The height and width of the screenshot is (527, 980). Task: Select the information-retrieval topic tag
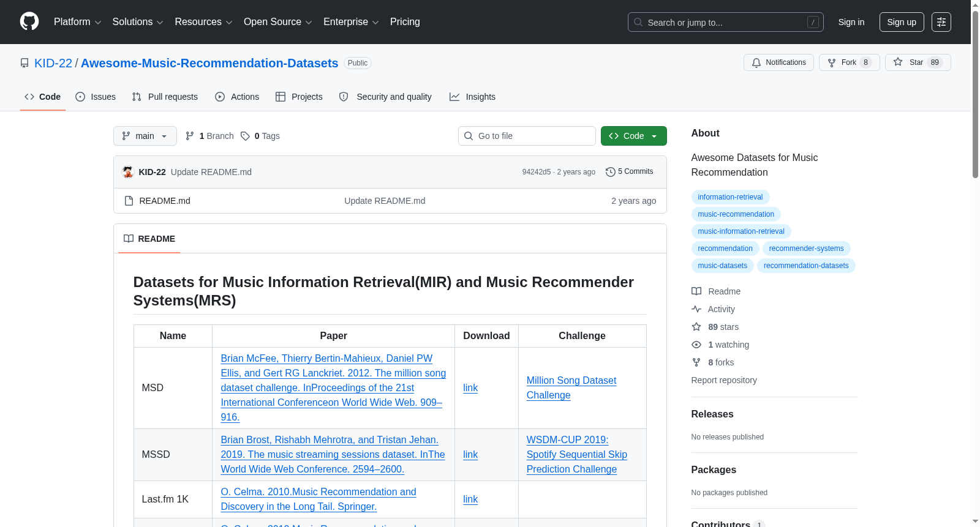(x=730, y=197)
